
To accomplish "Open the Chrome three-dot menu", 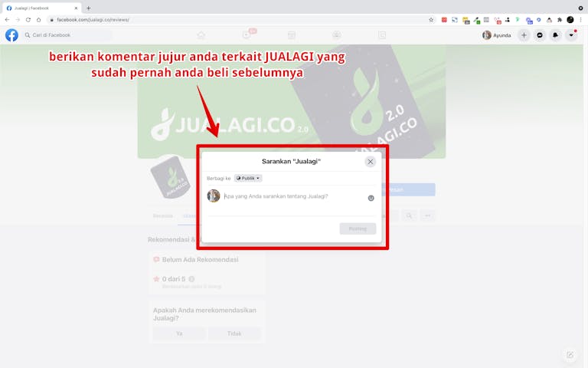I will [x=580, y=19].
